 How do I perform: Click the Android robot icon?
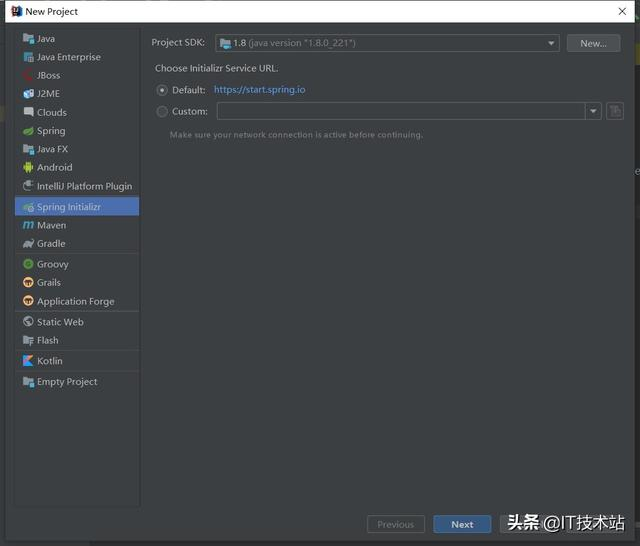(x=28, y=168)
